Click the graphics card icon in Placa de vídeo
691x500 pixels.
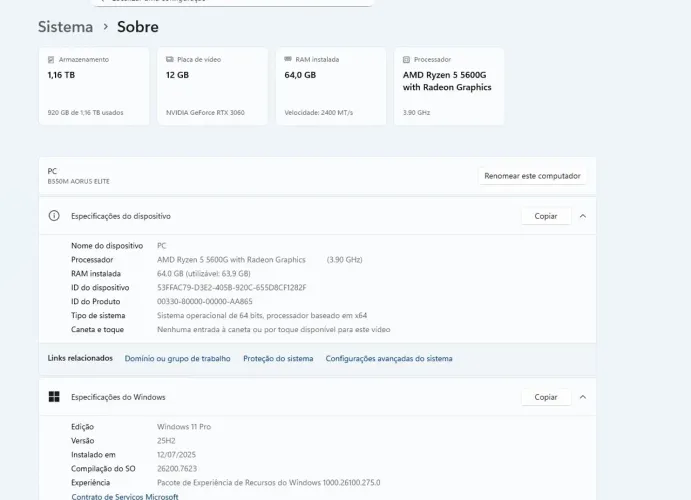[x=170, y=60]
